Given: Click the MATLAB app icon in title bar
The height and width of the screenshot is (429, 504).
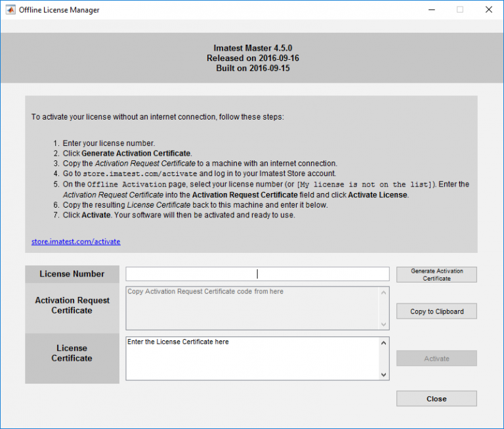Looking at the screenshot, I should (x=10, y=10).
